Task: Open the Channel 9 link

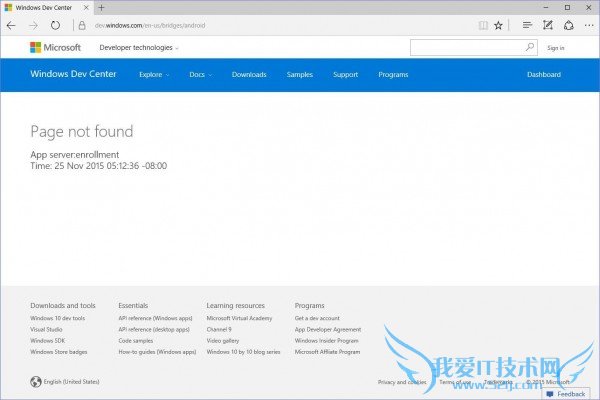Action: click(x=219, y=329)
